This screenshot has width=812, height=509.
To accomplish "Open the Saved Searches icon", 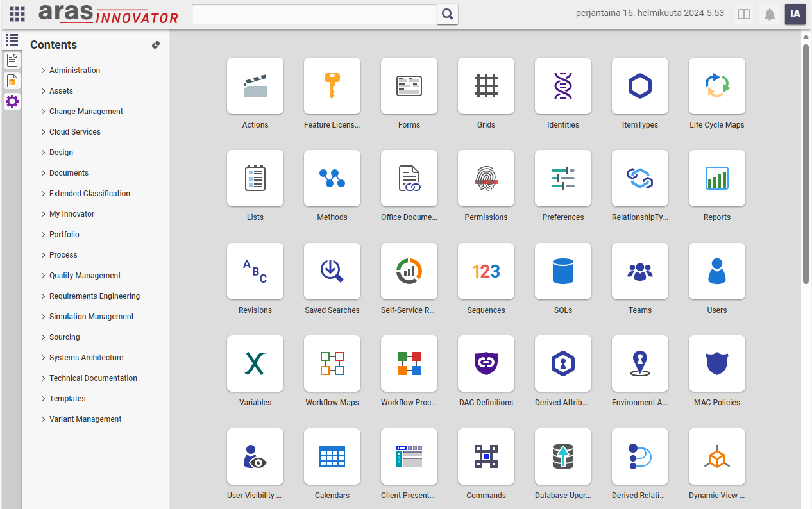I will [332, 272].
